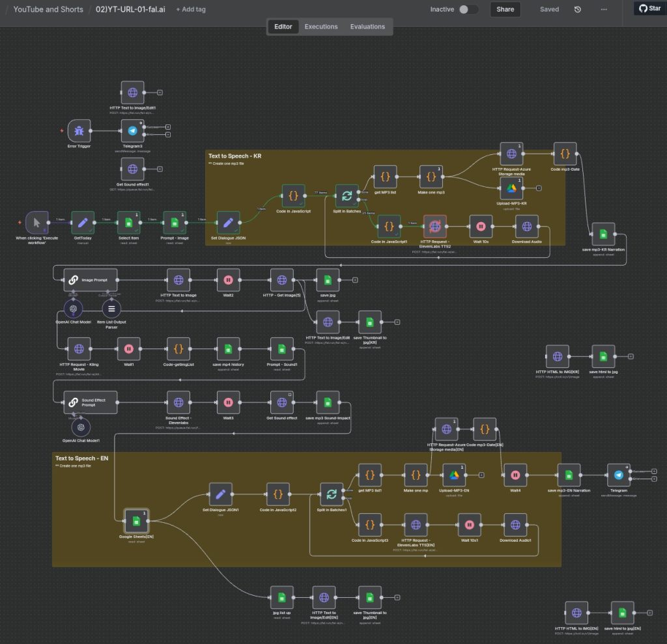Click the Error Trigger node icon
Viewport: 667px width, 644px height.
point(79,131)
